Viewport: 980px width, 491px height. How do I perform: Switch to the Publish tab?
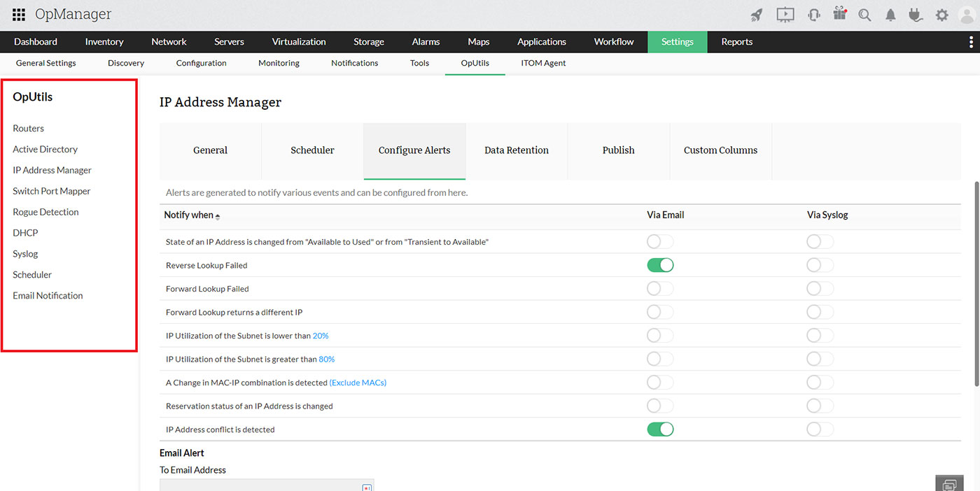(619, 151)
